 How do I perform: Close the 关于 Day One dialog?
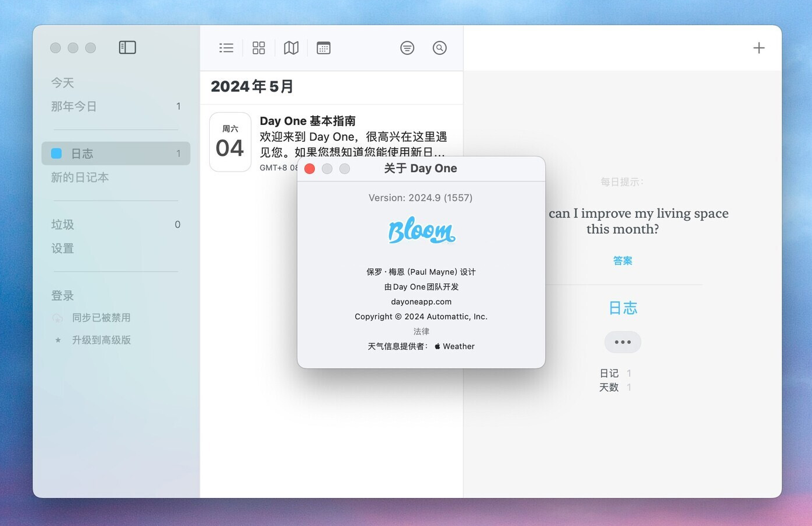[310, 169]
